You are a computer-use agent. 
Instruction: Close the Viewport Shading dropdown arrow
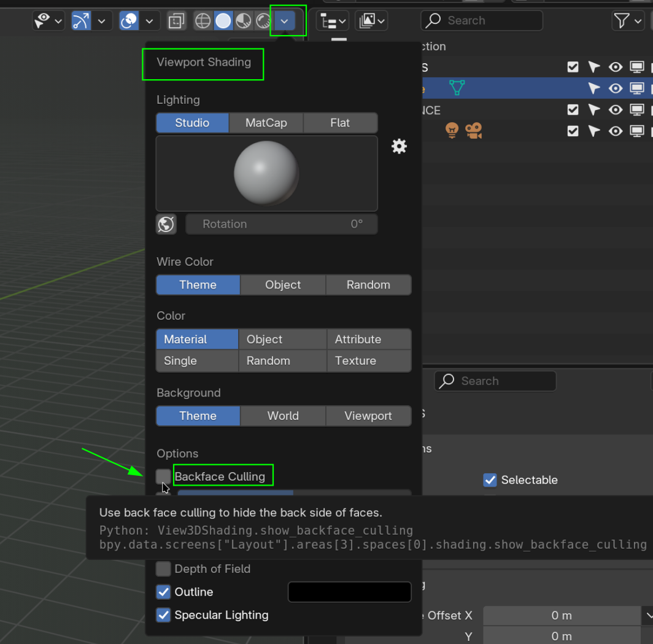[284, 21]
